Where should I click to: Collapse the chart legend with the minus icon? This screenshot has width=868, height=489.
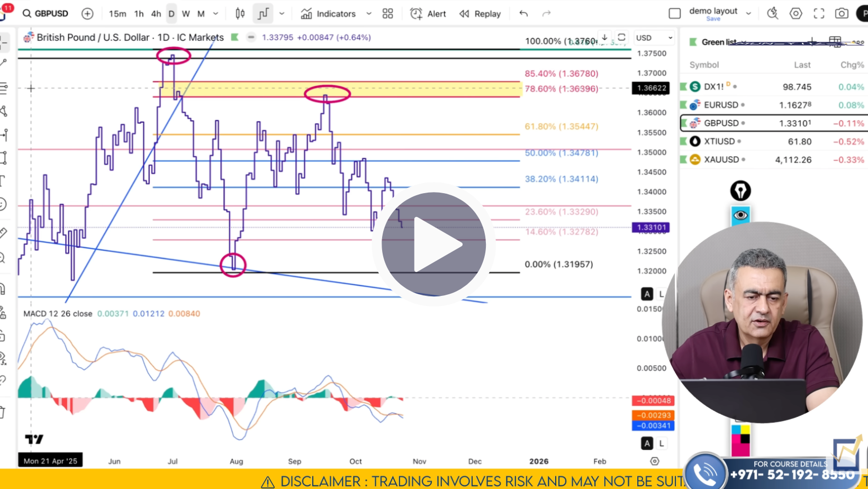tap(251, 37)
